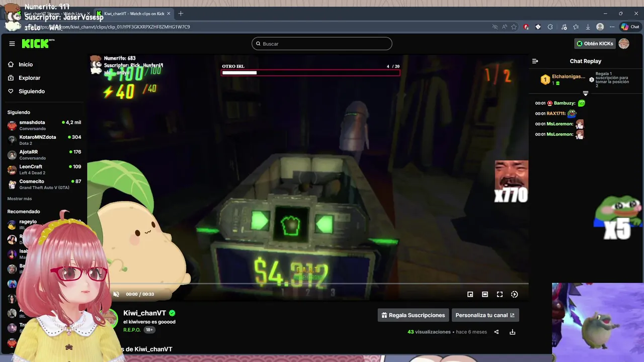Open the media control music icon
Image resolution: width=644 pixels, height=362 pixels.
[564, 27]
